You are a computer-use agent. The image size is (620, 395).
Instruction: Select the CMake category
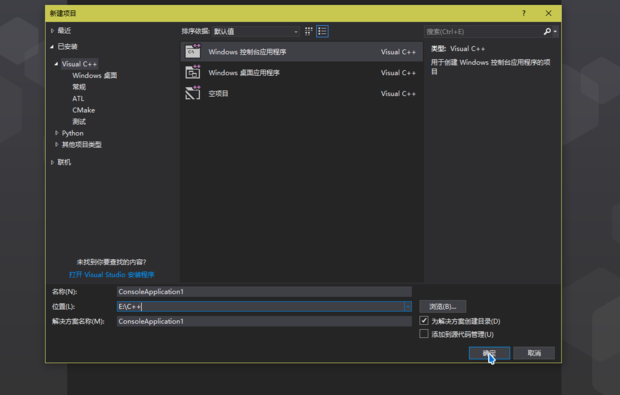tap(83, 110)
